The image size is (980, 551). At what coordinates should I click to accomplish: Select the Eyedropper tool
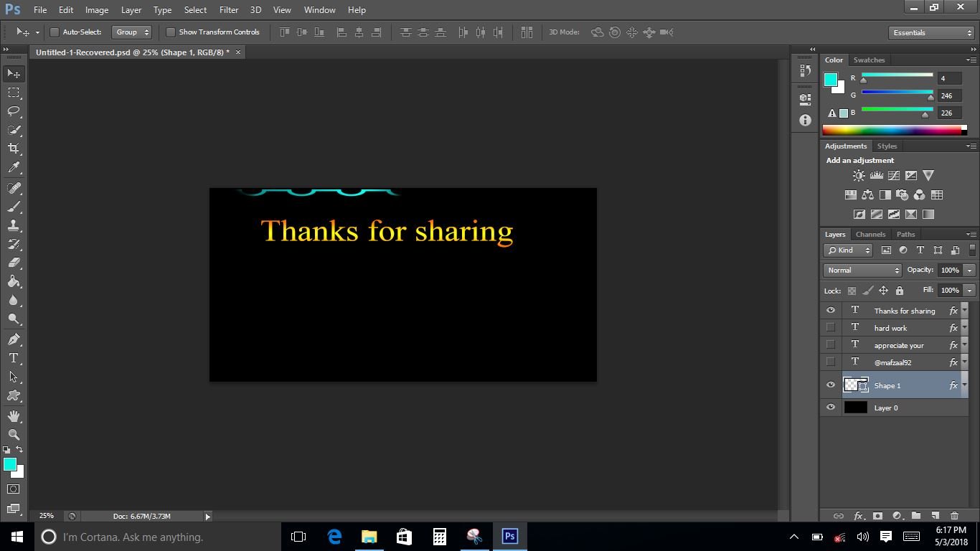pos(14,168)
